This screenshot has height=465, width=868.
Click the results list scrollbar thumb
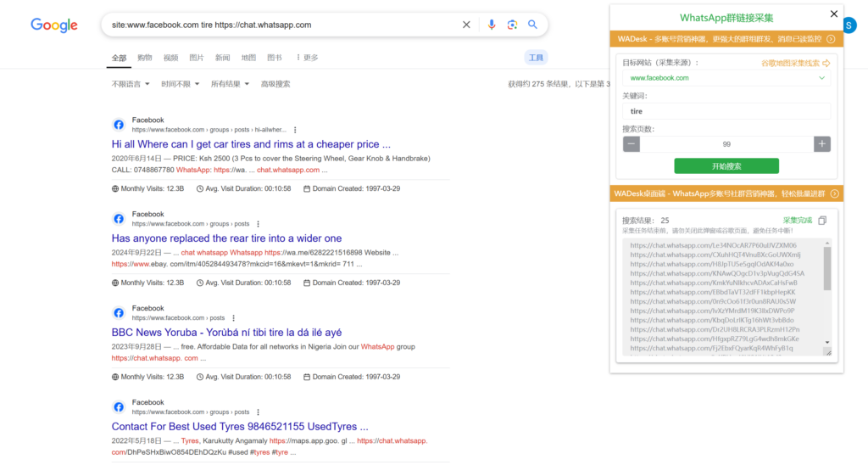pyautogui.click(x=827, y=269)
